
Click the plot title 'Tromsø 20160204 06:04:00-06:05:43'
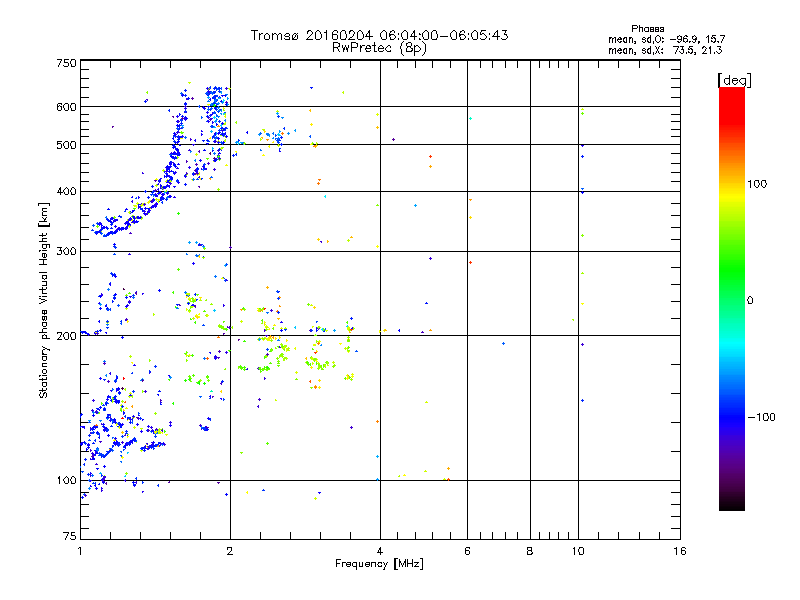pos(379,35)
